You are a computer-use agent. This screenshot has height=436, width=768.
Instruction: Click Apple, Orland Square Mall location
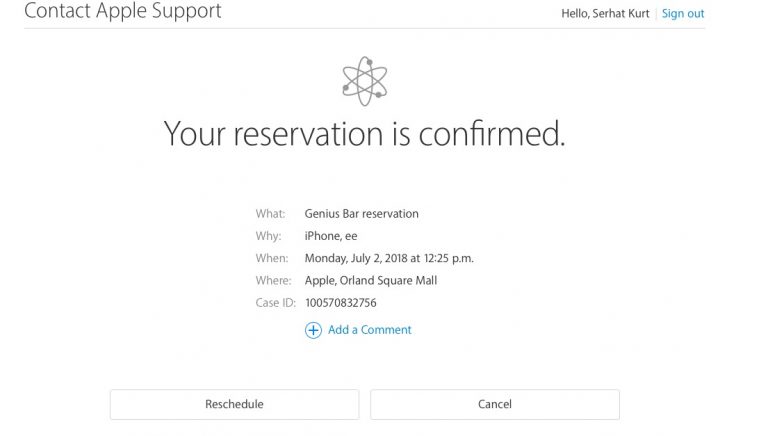click(371, 281)
